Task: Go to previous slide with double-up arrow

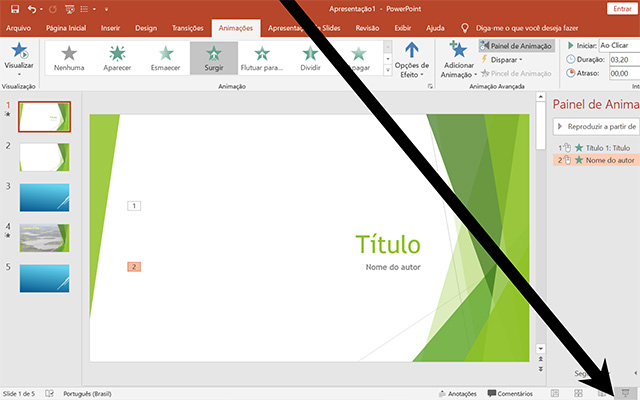Action: 540,359
